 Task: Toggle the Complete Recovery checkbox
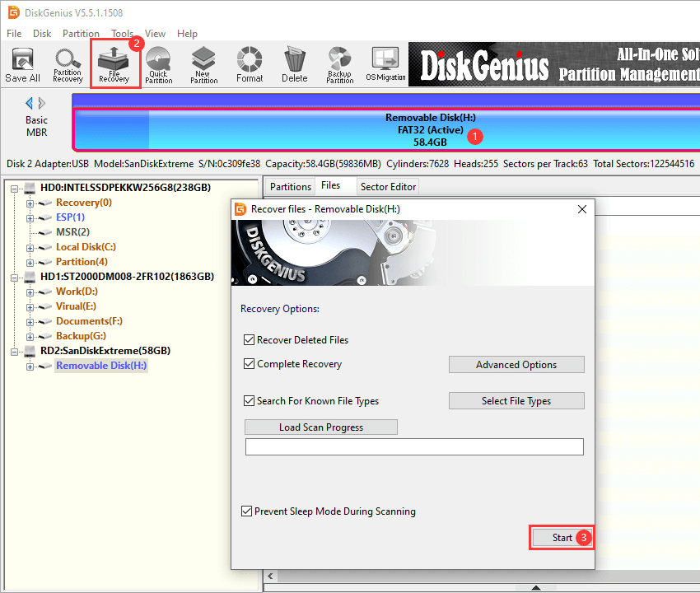click(x=249, y=364)
